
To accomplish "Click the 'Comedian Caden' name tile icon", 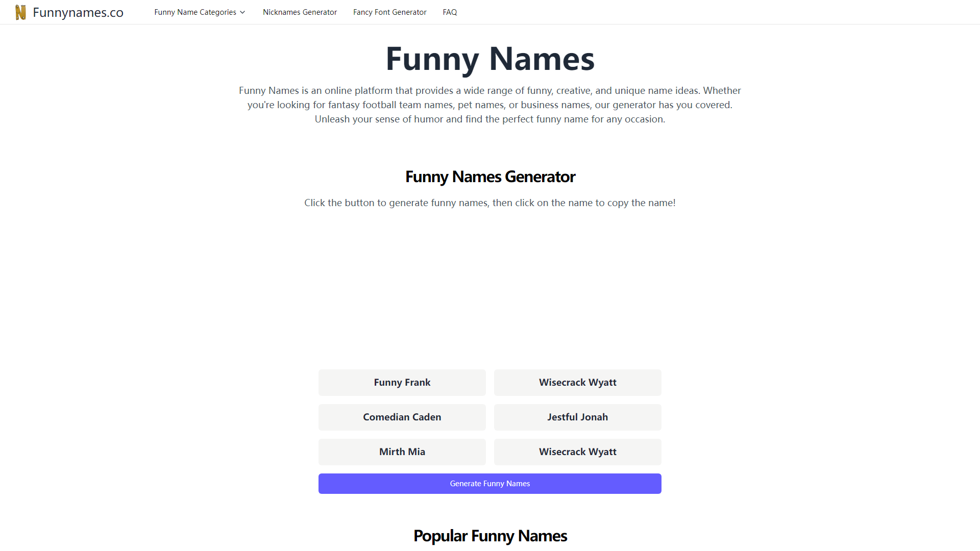I will [402, 416].
